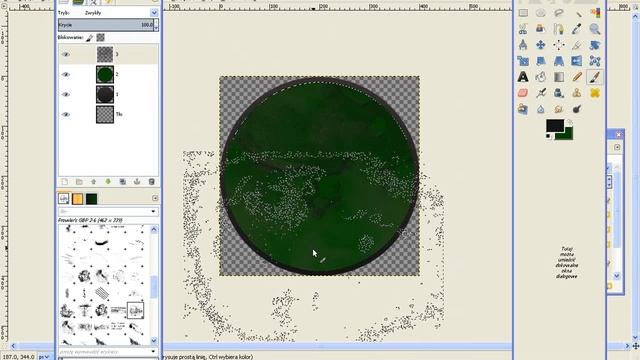Select the Airbrush tool

tap(541, 93)
